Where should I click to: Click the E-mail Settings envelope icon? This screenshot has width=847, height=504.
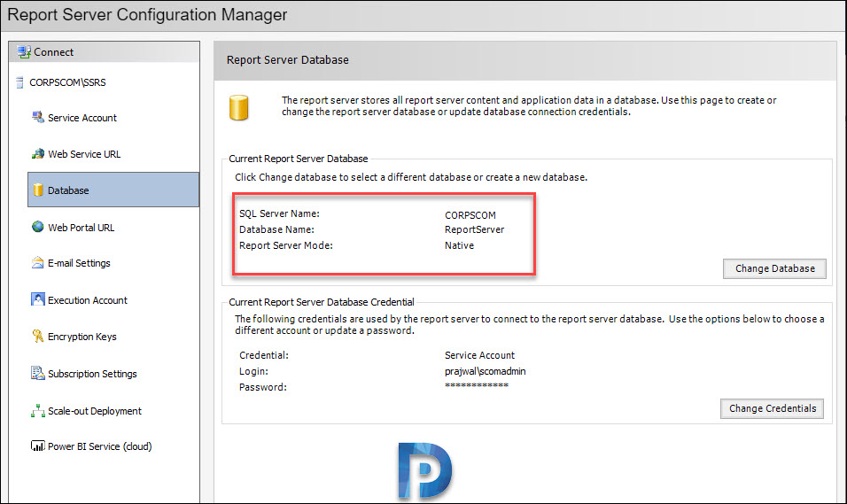[38, 263]
